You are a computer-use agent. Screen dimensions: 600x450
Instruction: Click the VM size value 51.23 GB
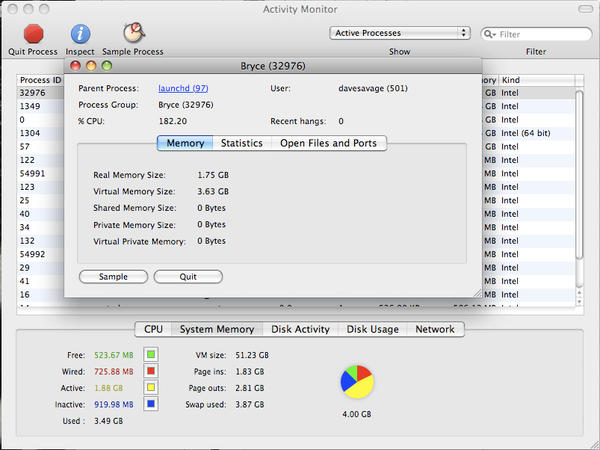(252, 355)
